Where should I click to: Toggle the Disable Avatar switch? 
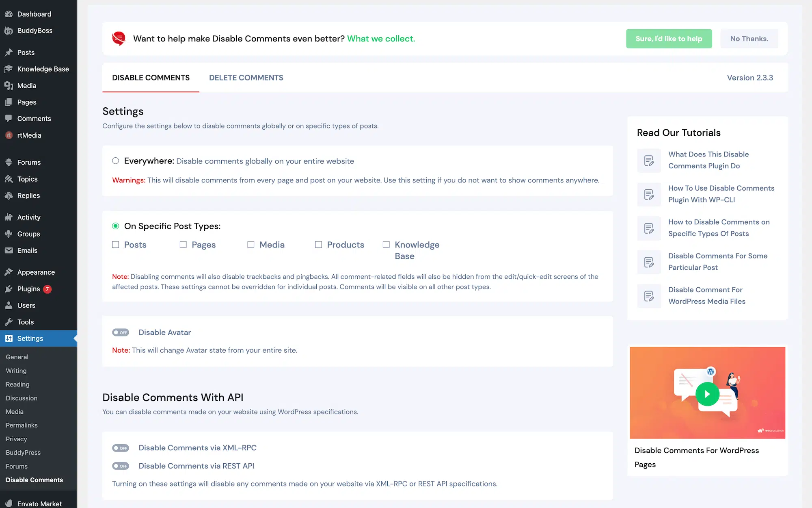tap(121, 332)
